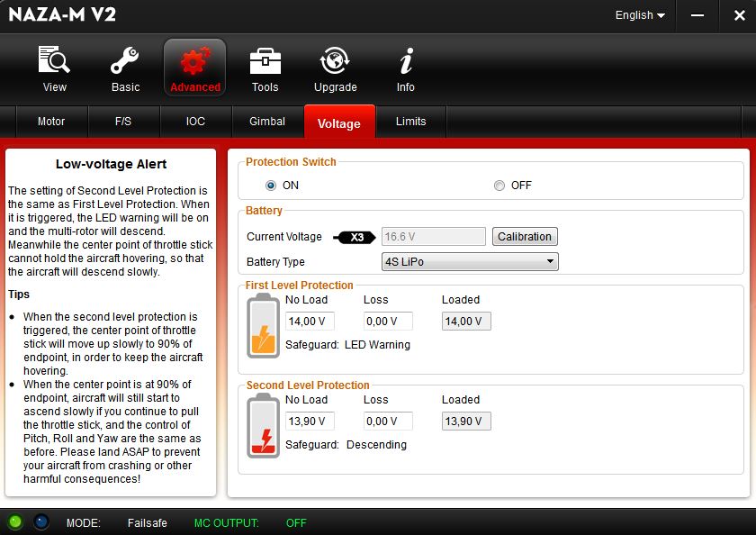Open the Battery Type 4S LiPo dropdown

point(470,261)
